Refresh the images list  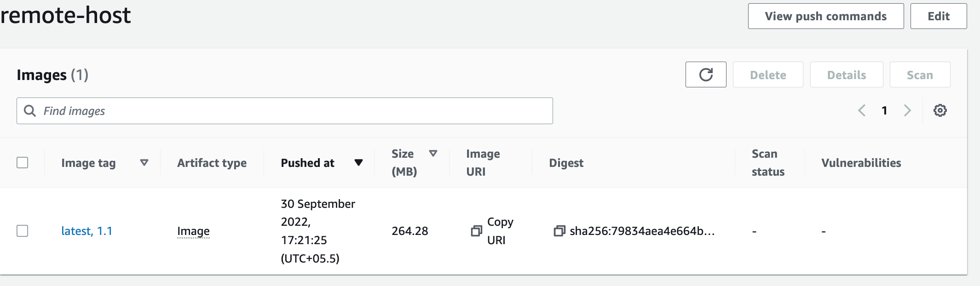[x=705, y=74]
